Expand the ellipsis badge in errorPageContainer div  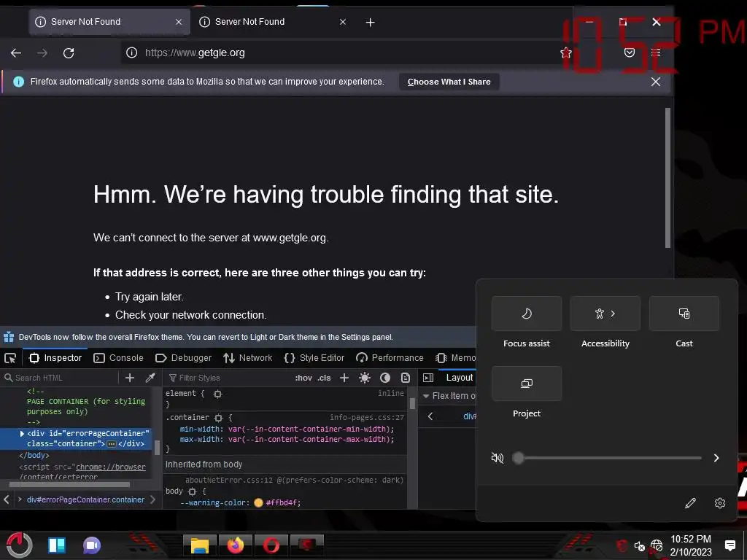click(x=112, y=444)
